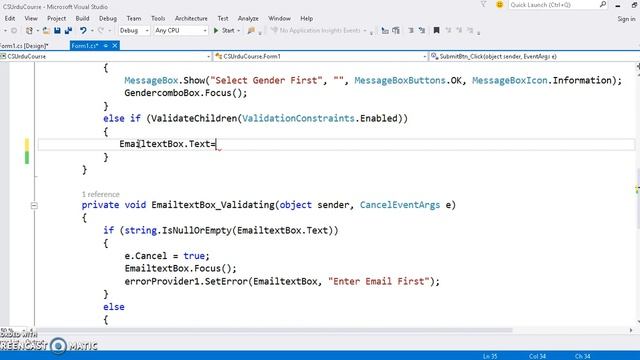Screen dimensions: 640x360
Task: Click the Undo toolbar icon
Action: pos(83,31)
